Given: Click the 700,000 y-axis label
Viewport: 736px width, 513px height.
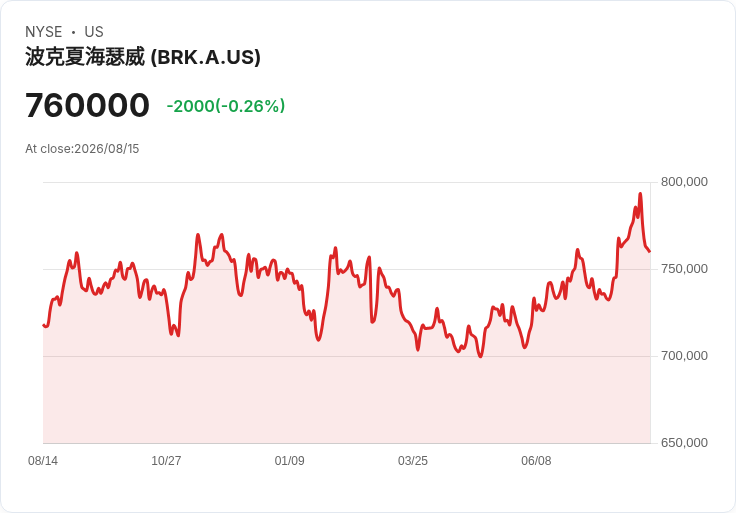Looking at the screenshot, I should (684, 356).
